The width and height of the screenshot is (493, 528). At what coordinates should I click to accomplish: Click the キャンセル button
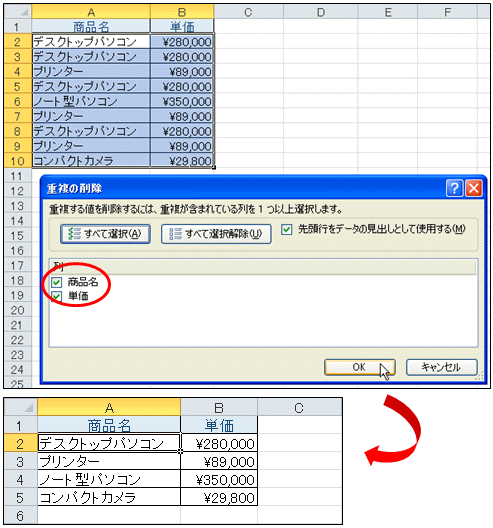coord(441,367)
